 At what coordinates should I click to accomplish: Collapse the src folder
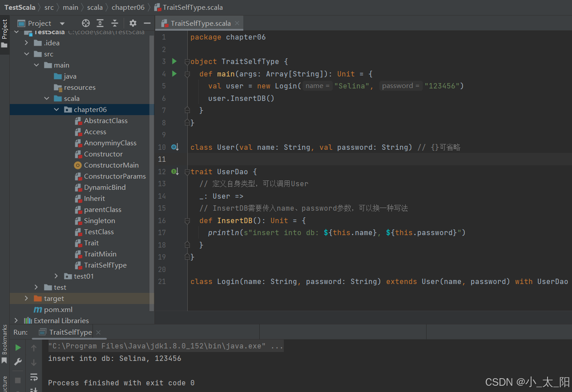tap(26, 54)
